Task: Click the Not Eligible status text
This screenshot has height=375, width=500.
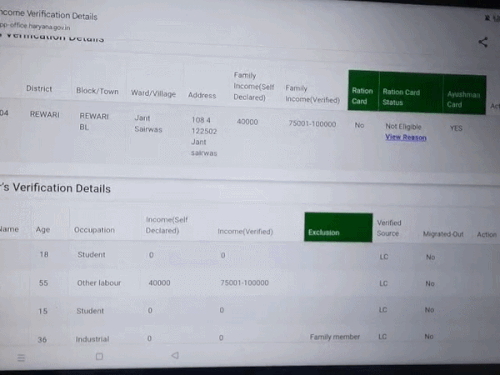Action: (403, 127)
